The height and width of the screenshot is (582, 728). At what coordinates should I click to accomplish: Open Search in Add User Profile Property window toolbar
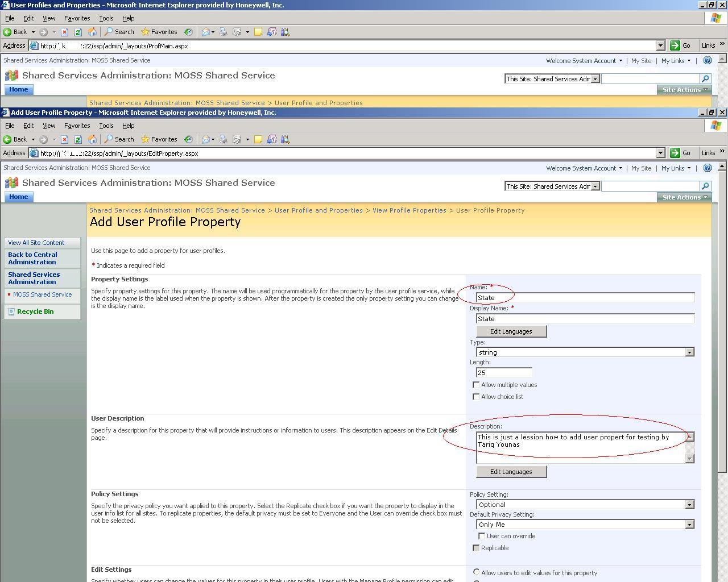(x=119, y=139)
